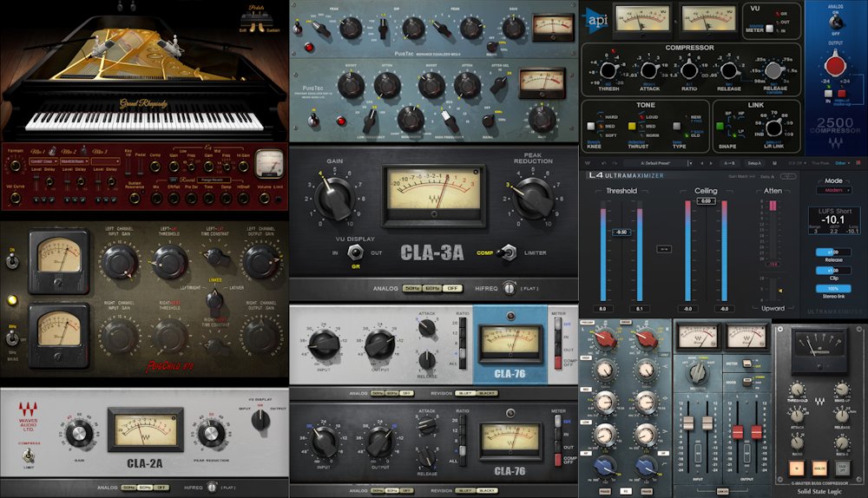868x498 pixels.
Task: Open the empty Mic 3 dropdown
Action: point(106,161)
